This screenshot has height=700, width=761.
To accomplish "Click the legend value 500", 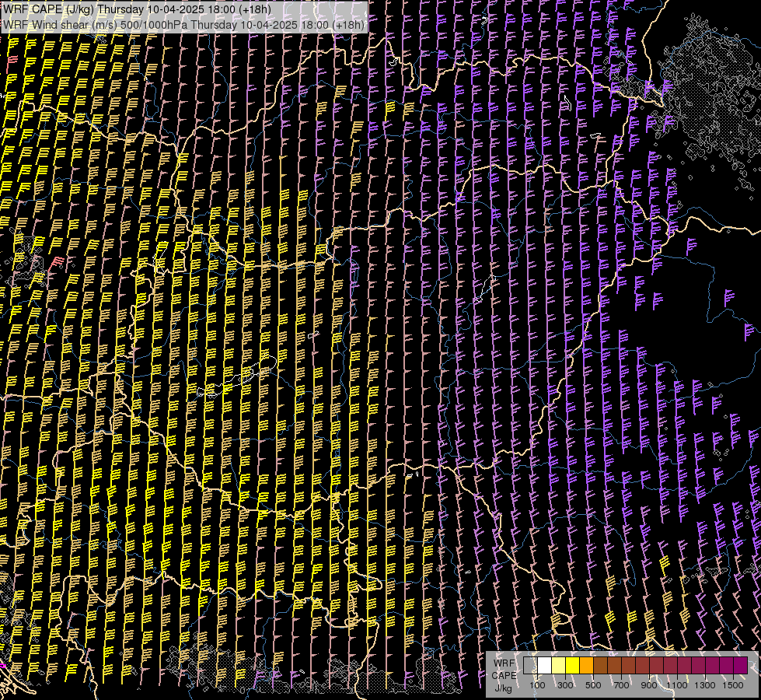I will pos(593,685).
